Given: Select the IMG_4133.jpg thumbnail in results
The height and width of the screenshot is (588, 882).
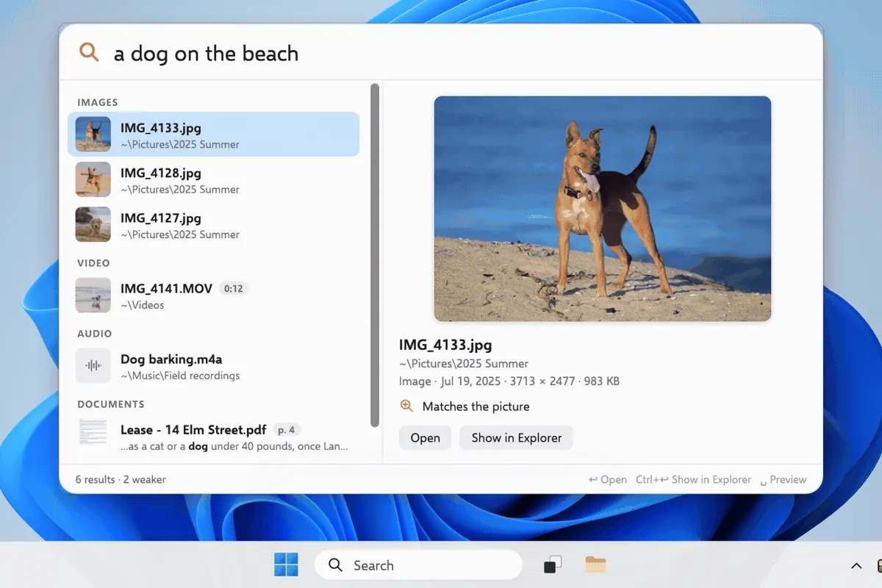Looking at the screenshot, I should 93,135.
